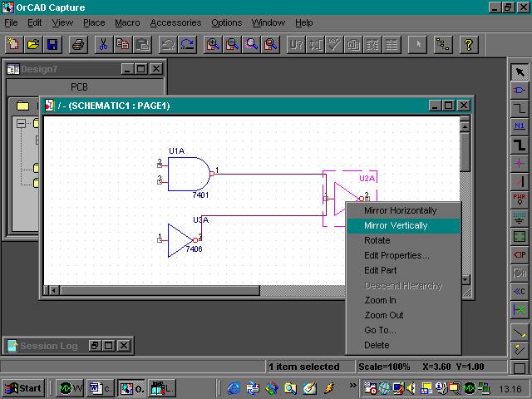The image size is (532, 399).
Task: Click the Bill of Materials toolbar icon
Action: click(x=392, y=44)
